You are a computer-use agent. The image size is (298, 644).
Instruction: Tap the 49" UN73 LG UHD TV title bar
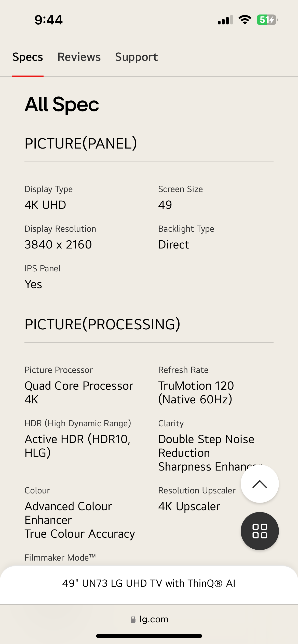[149, 583]
